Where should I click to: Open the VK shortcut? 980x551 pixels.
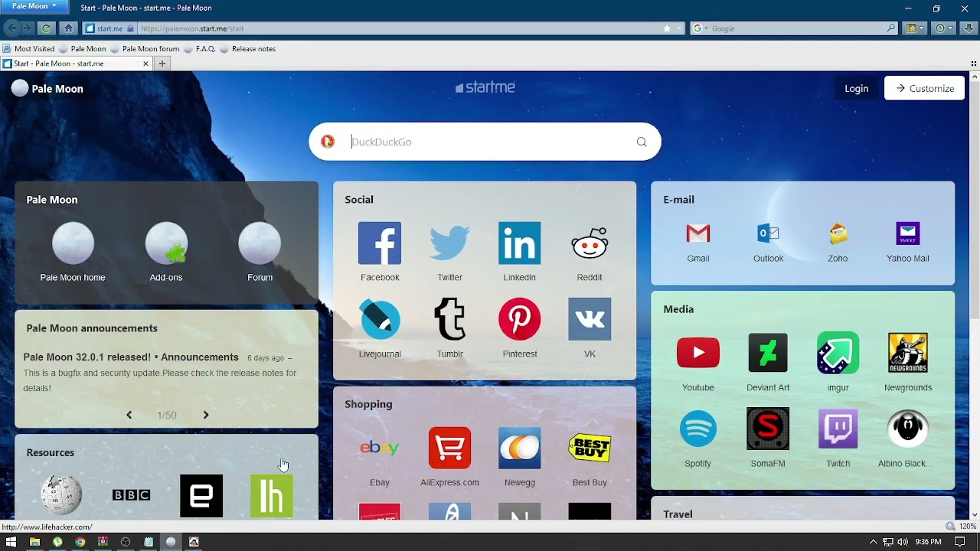(x=590, y=319)
